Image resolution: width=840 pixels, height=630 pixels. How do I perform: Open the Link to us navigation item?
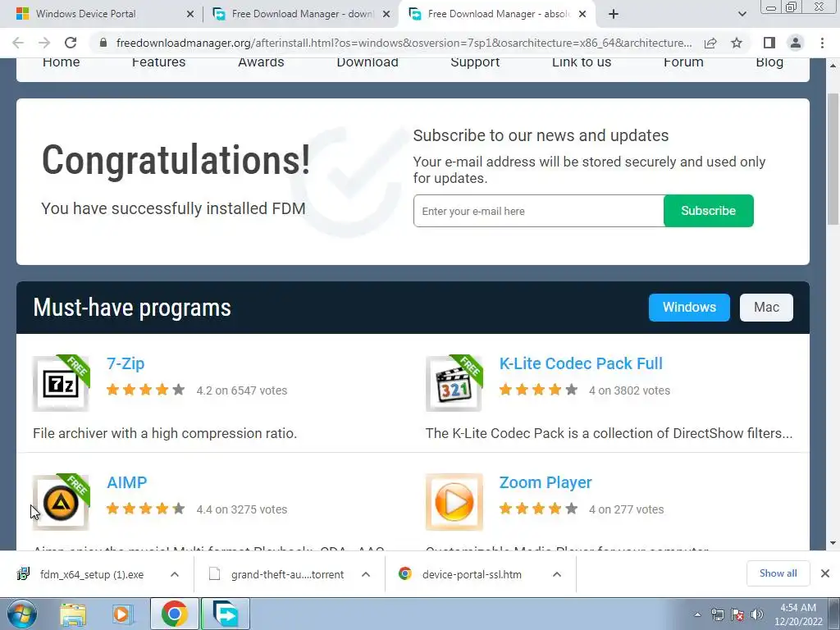pos(582,62)
